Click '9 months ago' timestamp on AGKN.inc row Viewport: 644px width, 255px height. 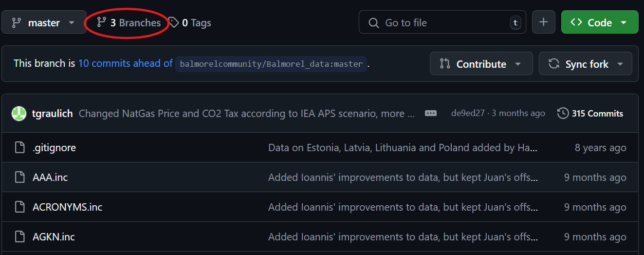pyautogui.click(x=595, y=236)
